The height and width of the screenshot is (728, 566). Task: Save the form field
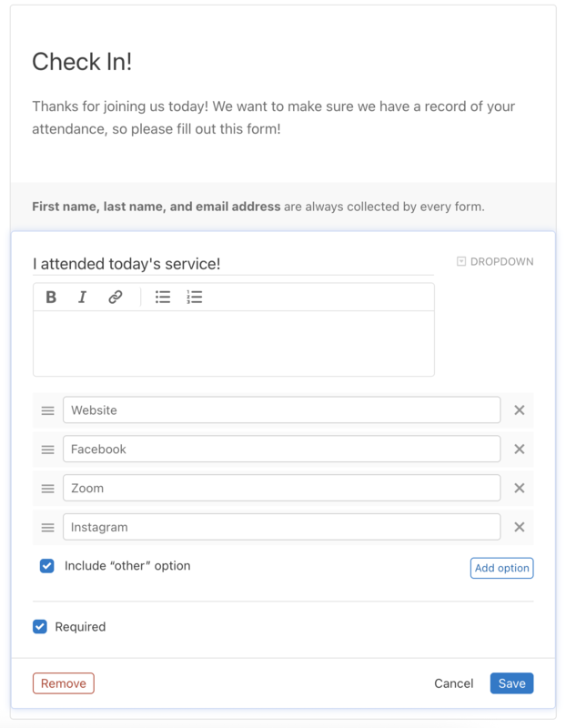[x=511, y=683]
